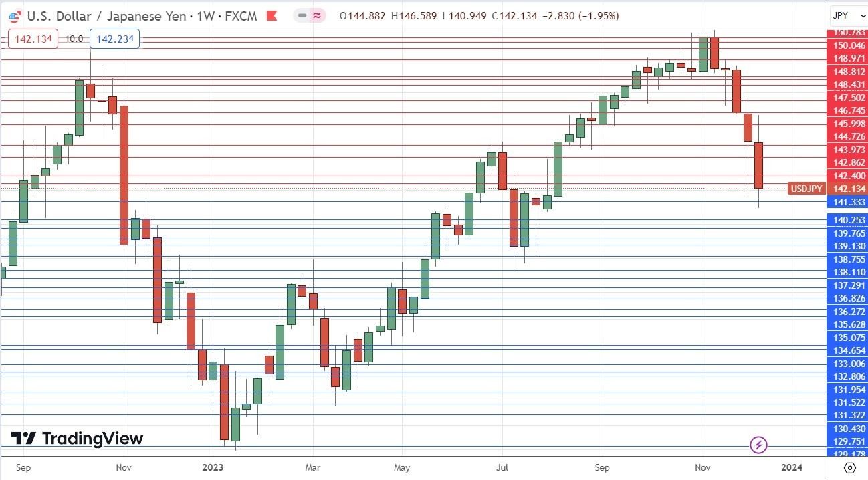
Task: Click the 2023 label on the time axis
Action: [x=212, y=468]
